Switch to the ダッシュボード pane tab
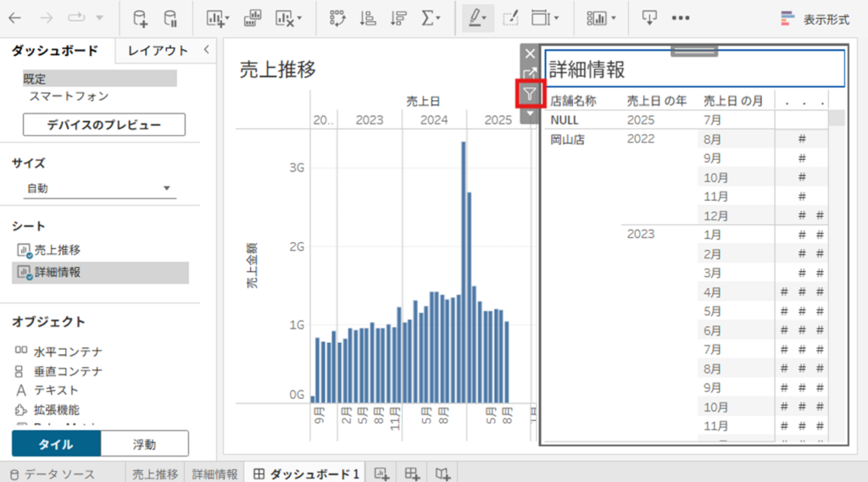This screenshot has width=868, height=482. coord(55,51)
